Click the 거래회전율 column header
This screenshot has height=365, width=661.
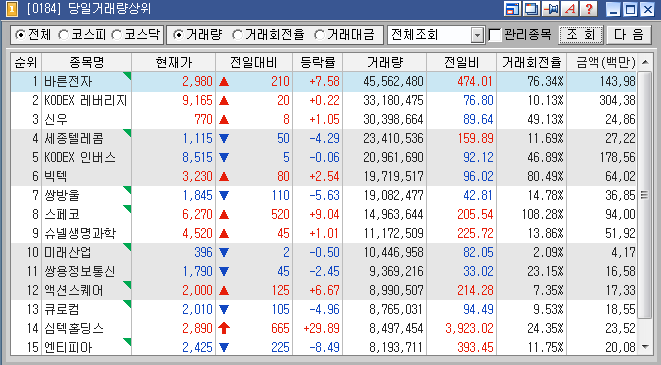[532, 62]
